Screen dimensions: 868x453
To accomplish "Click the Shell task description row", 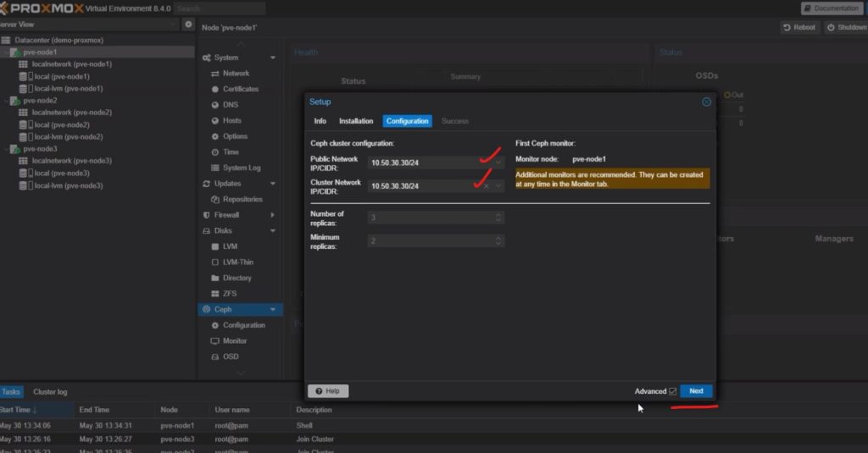I will [x=304, y=425].
